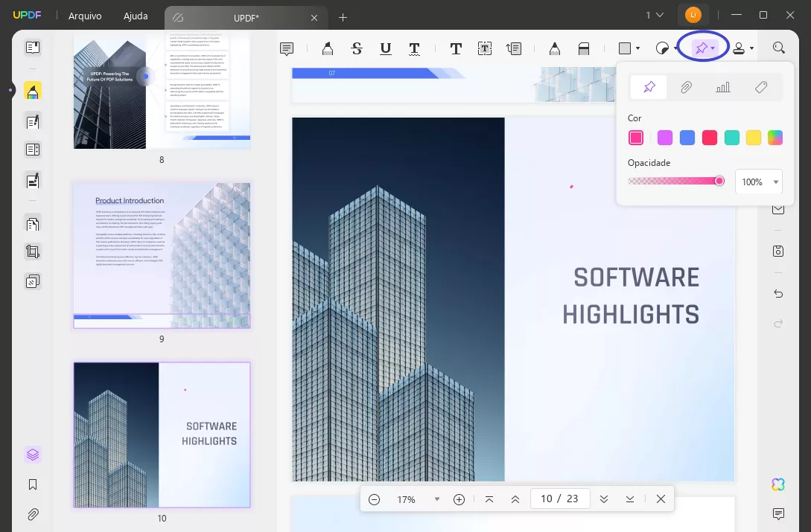The height and width of the screenshot is (532, 811).
Task: Open the attachments panel paperclip
Action: pos(33,514)
